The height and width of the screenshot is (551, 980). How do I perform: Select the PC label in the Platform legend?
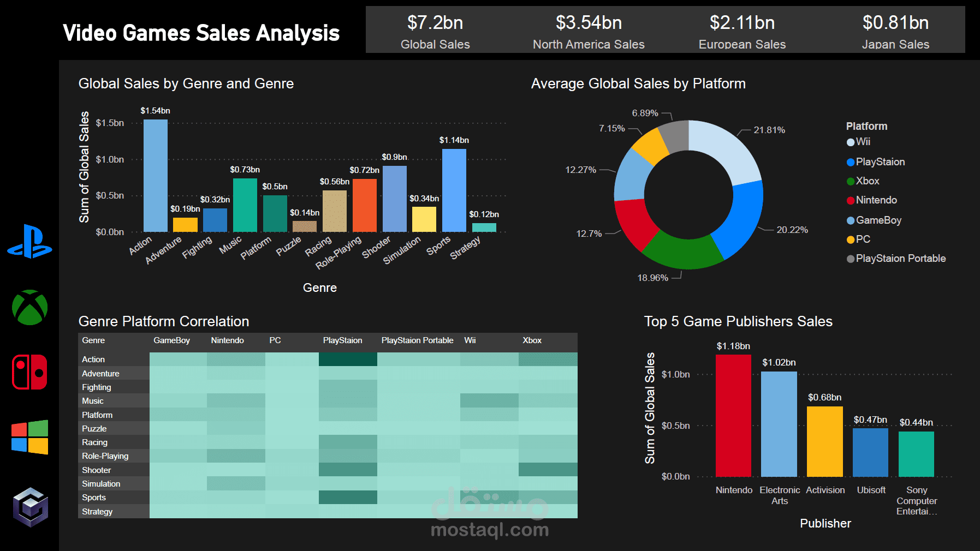[x=863, y=239]
